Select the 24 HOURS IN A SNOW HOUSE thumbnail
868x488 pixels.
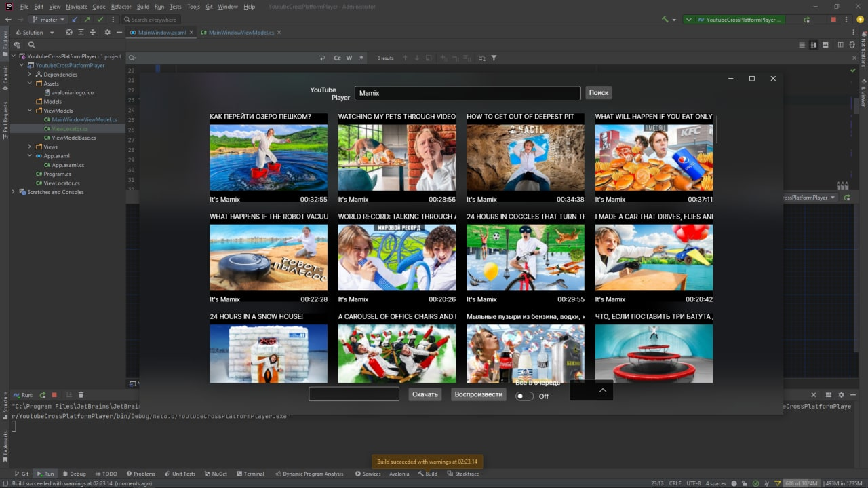click(269, 354)
